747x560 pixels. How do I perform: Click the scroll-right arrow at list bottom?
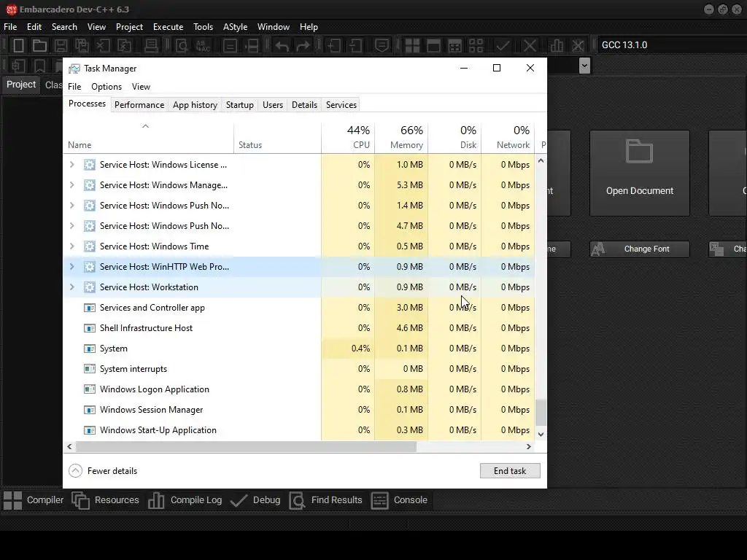528,447
